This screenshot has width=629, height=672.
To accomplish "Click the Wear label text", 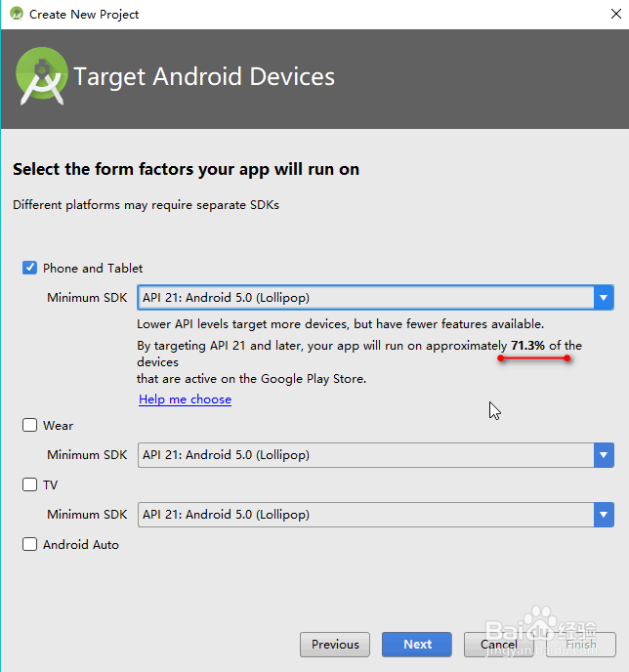I will (58, 426).
